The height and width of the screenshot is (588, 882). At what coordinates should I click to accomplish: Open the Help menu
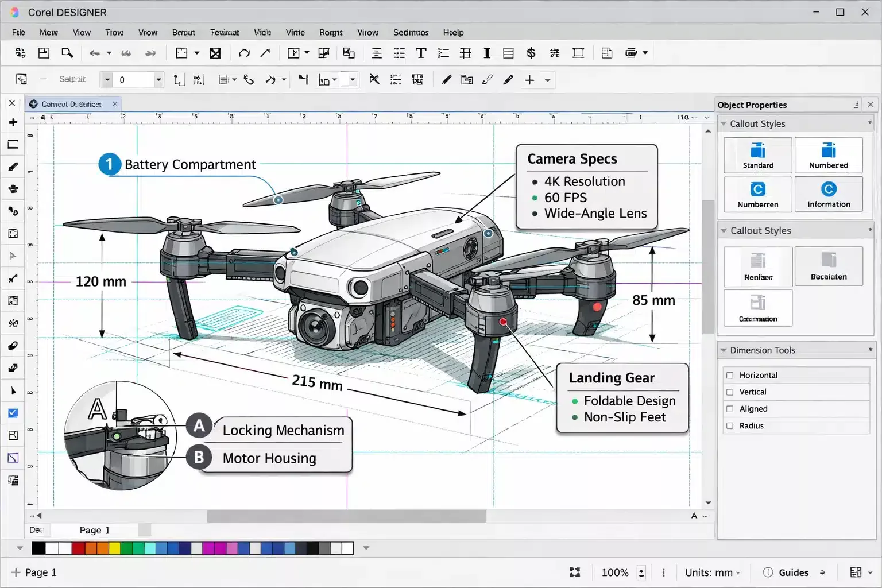pyautogui.click(x=453, y=32)
